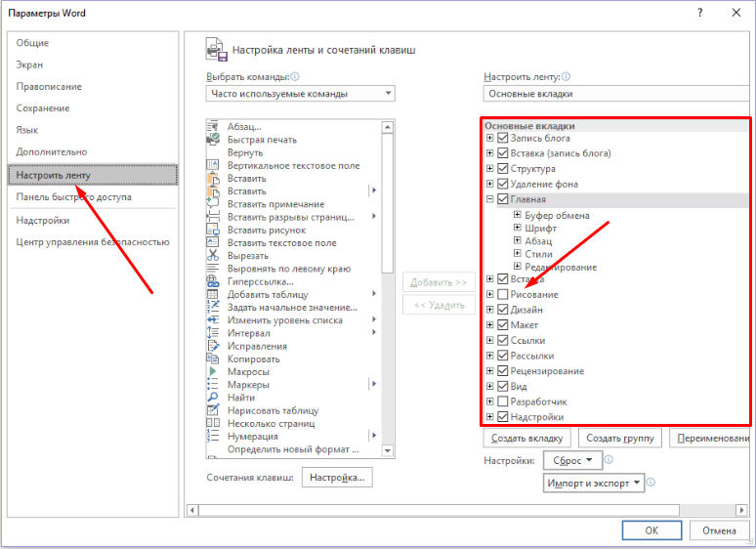The width and height of the screenshot is (756, 549).
Task: Uncheck the Дизайн tab checkbox
Action: [x=503, y=310]
